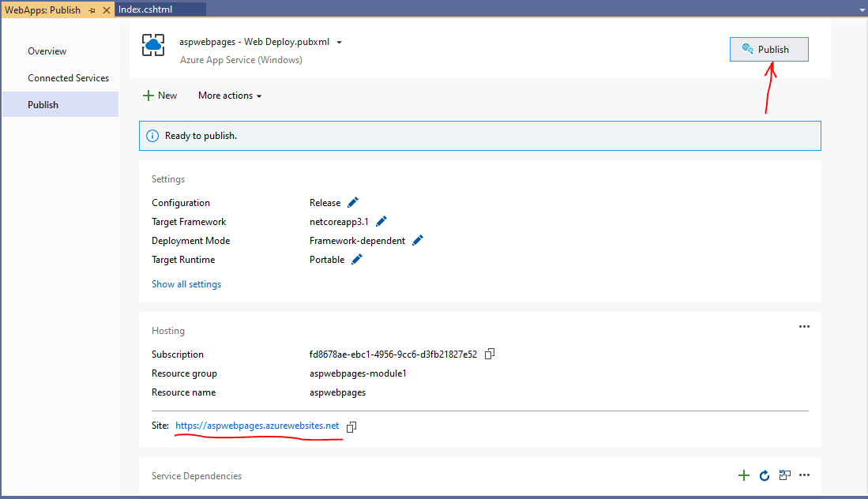
Task: Click the aspwebpages resource name value
Action: click(338, 392)
